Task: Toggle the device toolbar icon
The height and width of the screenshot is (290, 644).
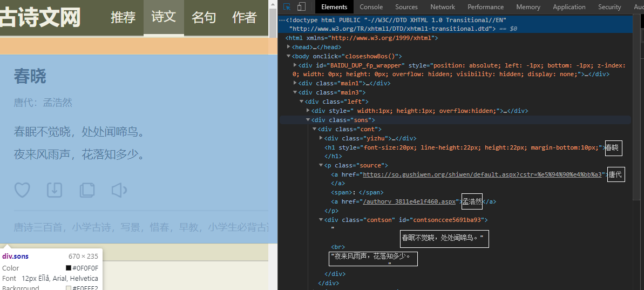Action: pyautogui.click(x=301, y=6)
